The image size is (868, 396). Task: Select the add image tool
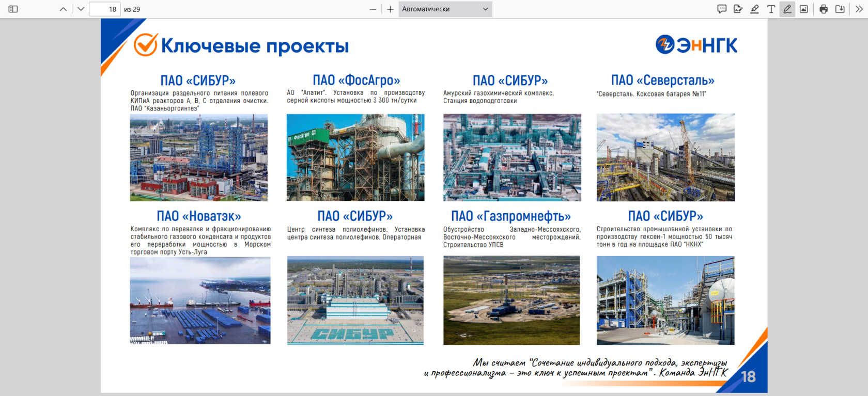tap(804, 9)
